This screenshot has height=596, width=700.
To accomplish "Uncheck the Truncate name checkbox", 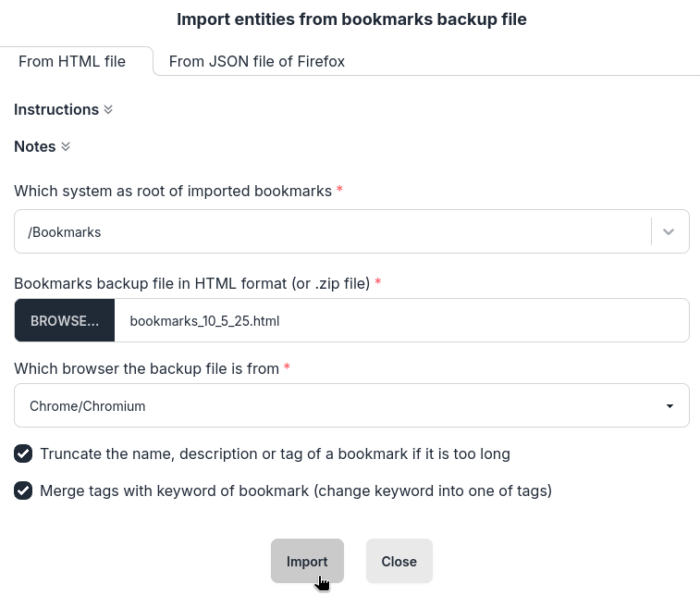I will 23,453.
